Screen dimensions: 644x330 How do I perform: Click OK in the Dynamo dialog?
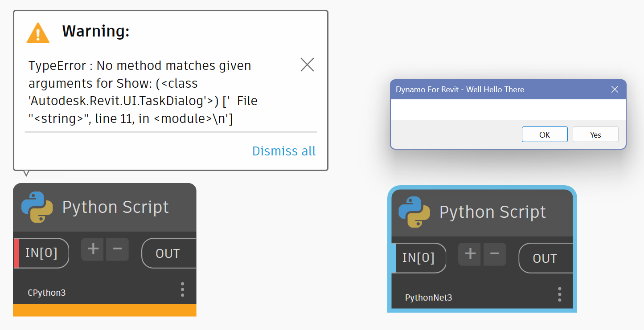pos(545,134)
